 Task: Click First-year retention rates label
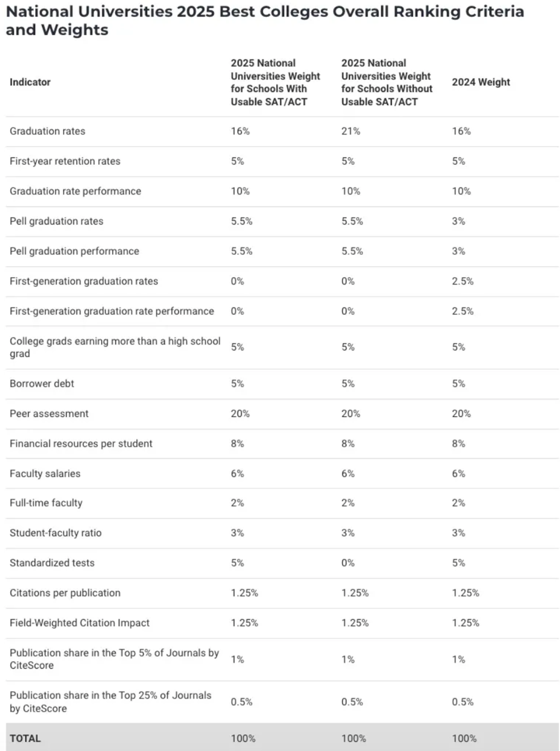[x=65, y=162]
